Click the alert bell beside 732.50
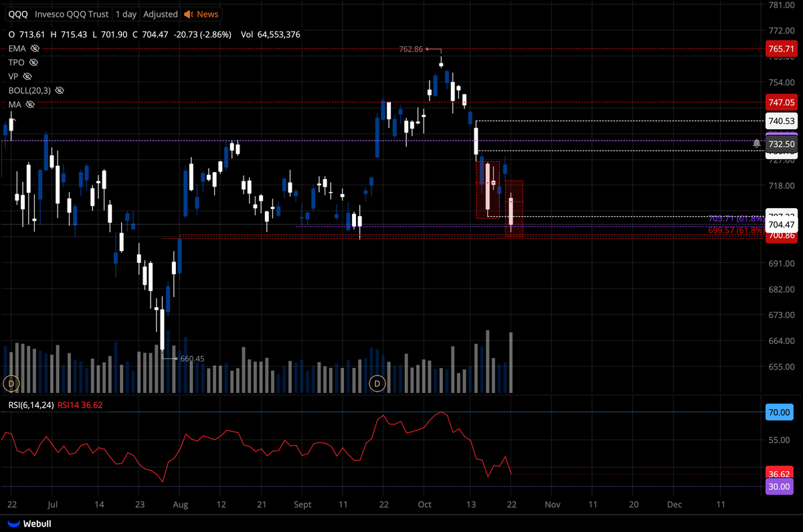The height and width of the screenshot is (532, 803). (757, 143)
